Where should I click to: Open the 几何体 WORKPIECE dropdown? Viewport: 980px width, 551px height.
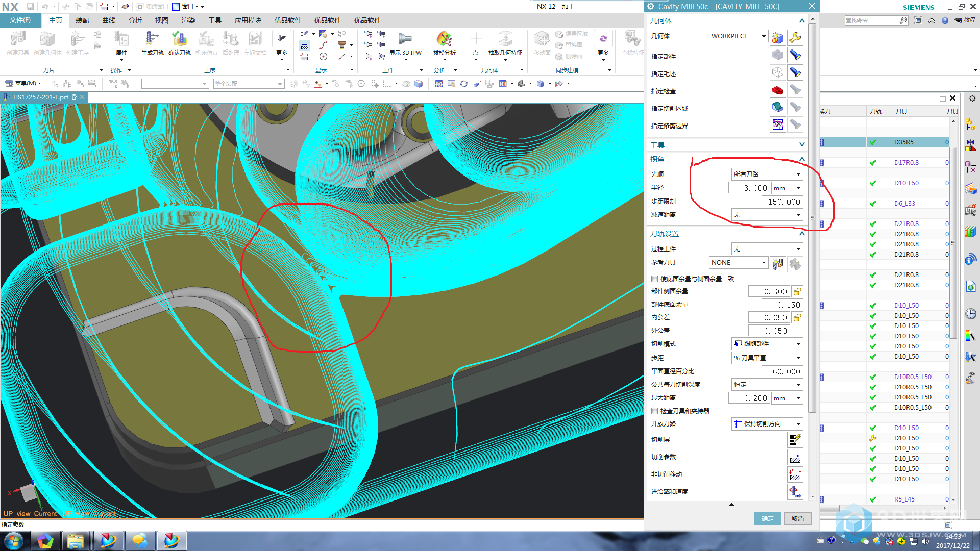pos(738,36)
